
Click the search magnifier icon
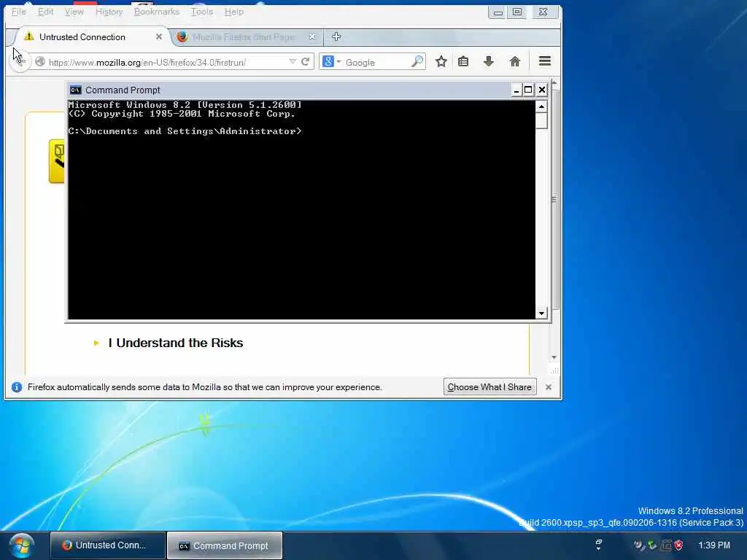coord(417,62)
